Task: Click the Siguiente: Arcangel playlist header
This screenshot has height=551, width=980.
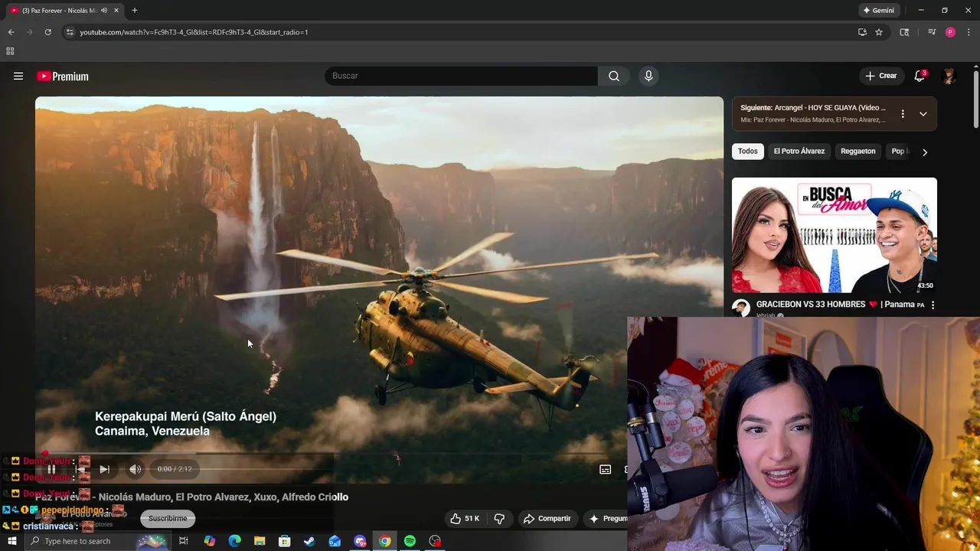Action: 813,108
